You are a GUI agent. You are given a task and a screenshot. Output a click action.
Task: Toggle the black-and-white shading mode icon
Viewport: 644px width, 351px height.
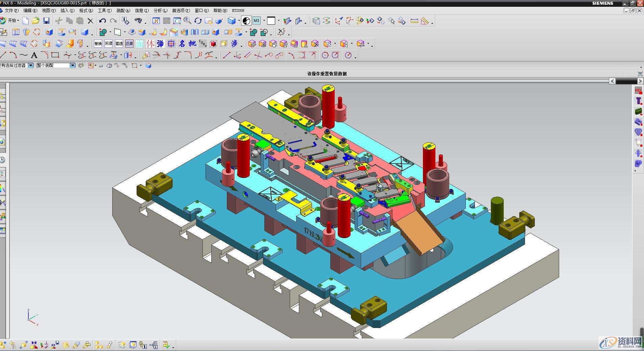246,21
